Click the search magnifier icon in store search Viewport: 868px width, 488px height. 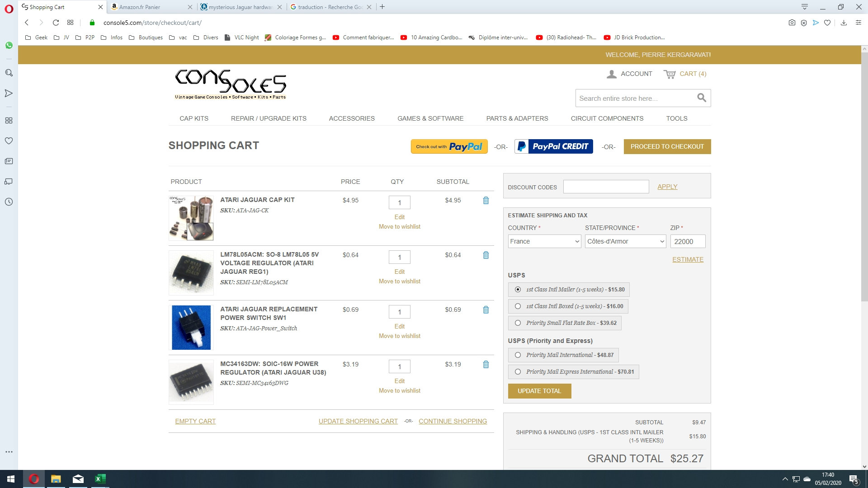[x=701, y=98]
